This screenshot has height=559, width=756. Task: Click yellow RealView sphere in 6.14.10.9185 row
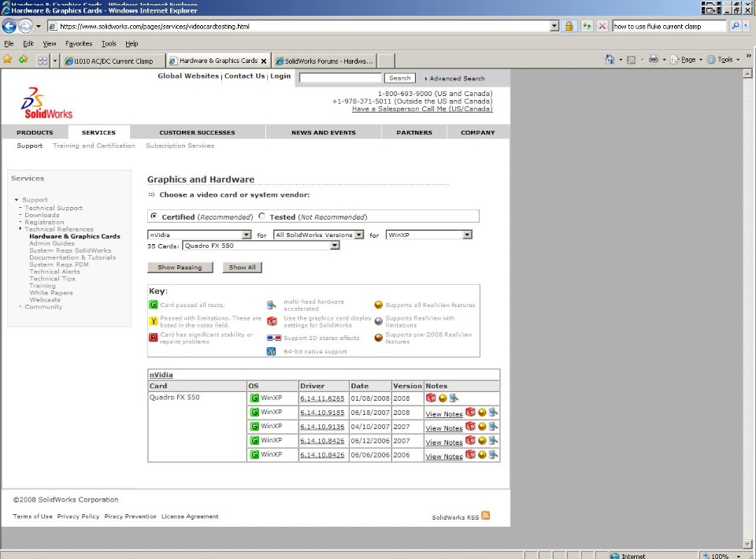pyautogui.click(x=482, y=413)
